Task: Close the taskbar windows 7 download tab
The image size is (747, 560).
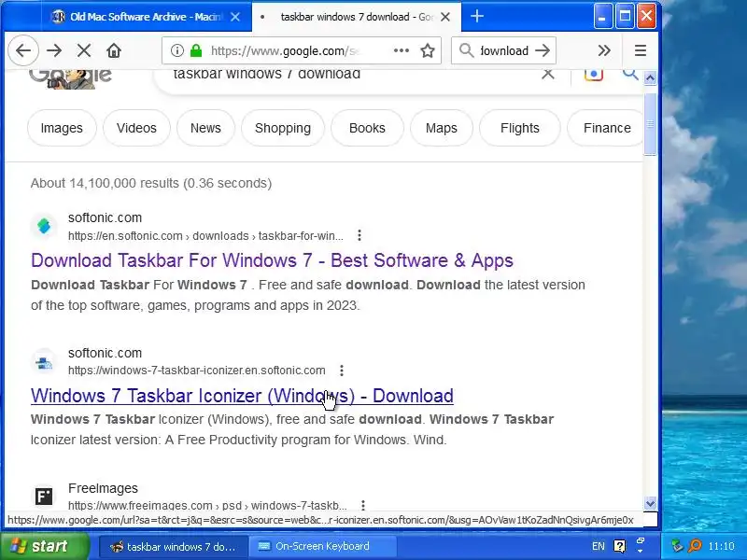Action: tap(445, 17)
